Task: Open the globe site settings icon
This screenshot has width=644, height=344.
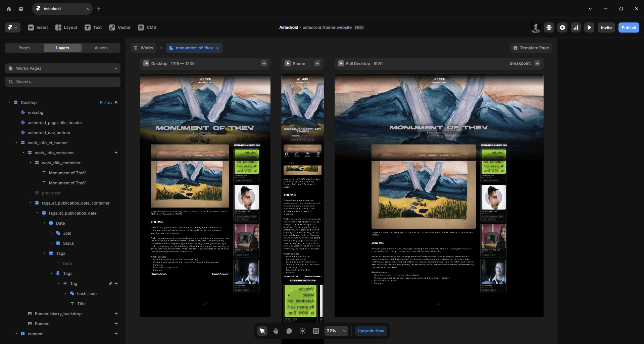Action: click(x=549, y=27)
